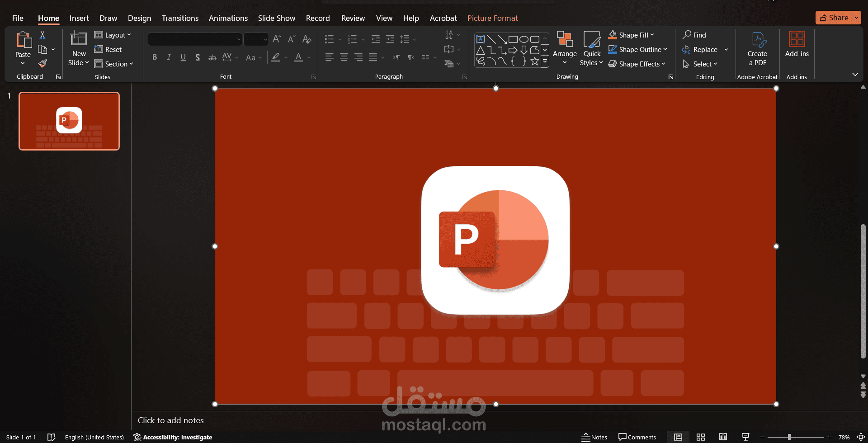868x443 pixels.
Task: Select the Italic formatting icon
Action: click(x=169, y=57)
